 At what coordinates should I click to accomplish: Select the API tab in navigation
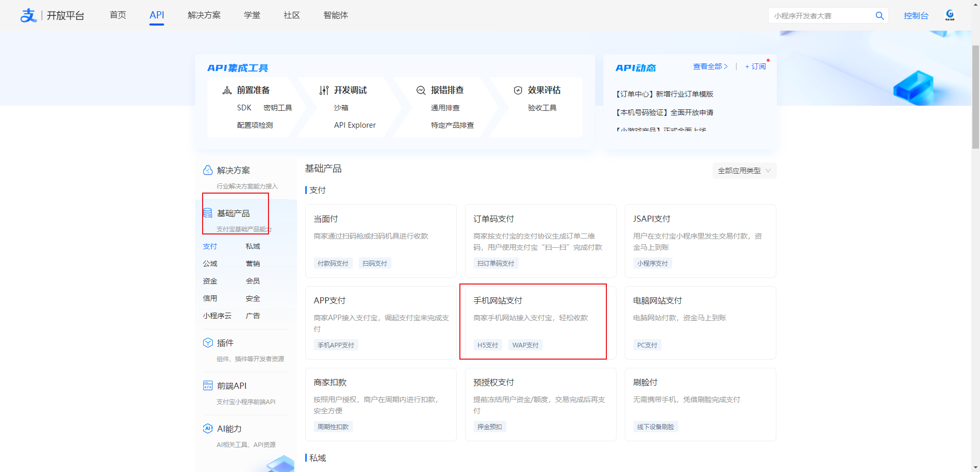pyautogui.click(x=157, y=15)
